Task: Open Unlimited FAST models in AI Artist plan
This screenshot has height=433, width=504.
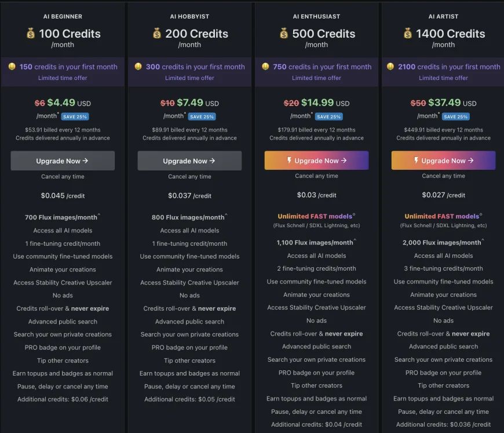Action: tap(442, 216)
